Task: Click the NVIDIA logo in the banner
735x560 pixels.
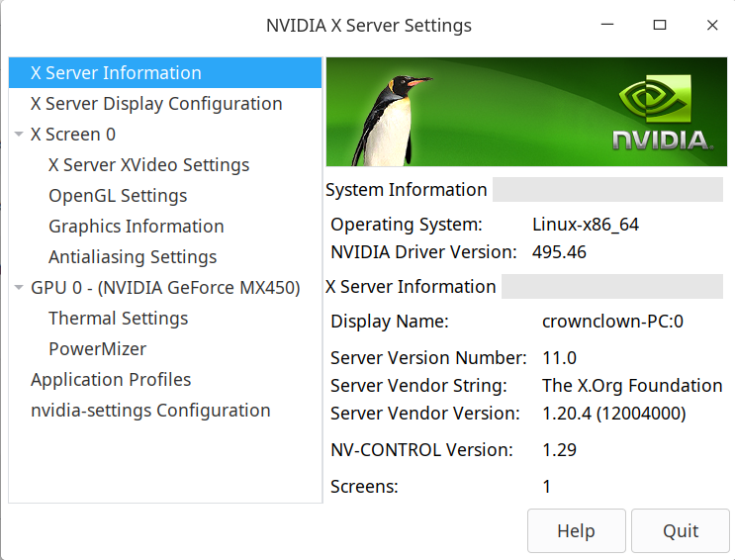Action: [660, 118]
